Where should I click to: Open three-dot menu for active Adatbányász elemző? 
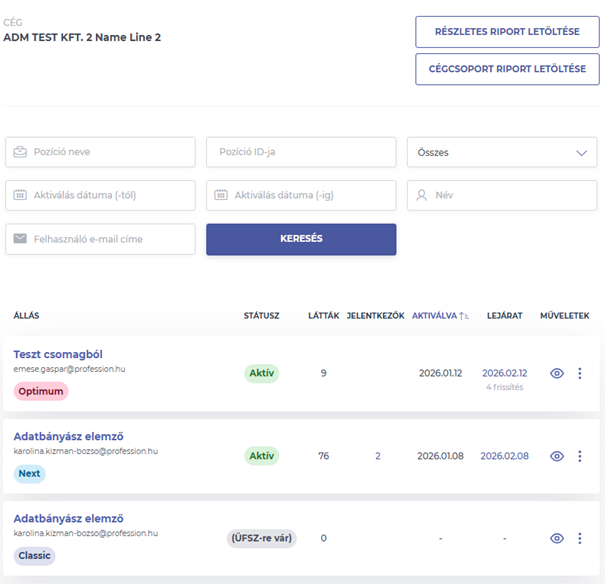580,456
